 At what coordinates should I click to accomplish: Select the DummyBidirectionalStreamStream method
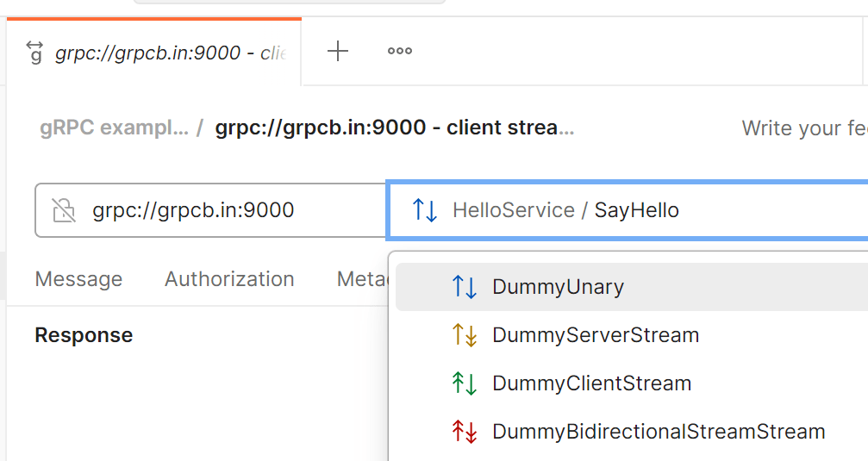tap(658, 432)
